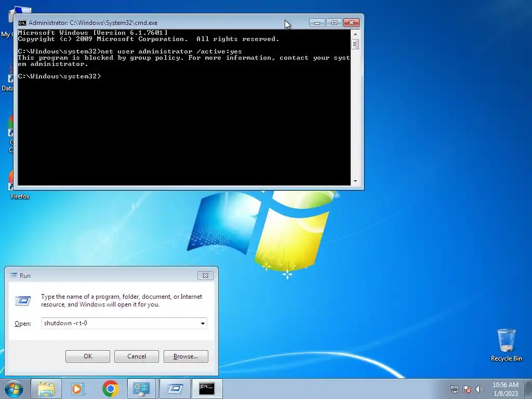This screenshot has width=532, height=399.
Task: Click the network tray icon
Action: coord(454,389)
